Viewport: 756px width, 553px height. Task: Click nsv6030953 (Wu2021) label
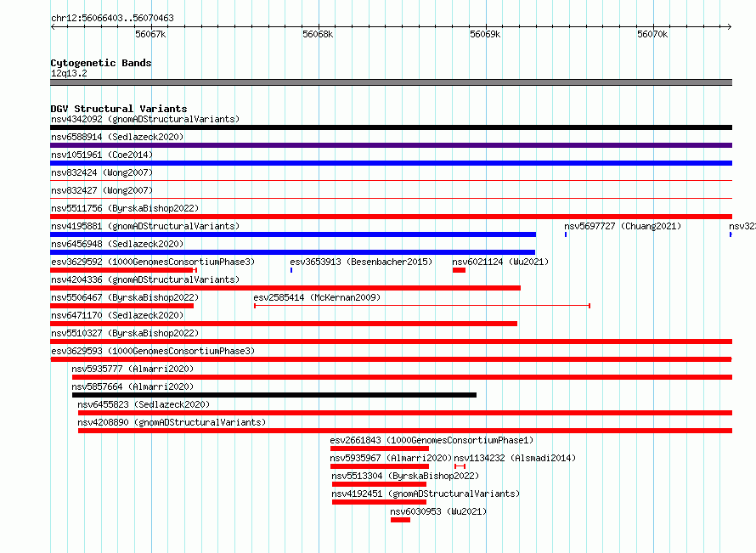439,511
